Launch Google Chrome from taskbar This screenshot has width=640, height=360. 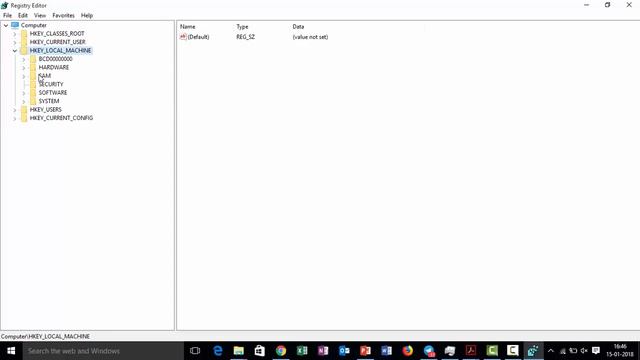click(281, 351)
